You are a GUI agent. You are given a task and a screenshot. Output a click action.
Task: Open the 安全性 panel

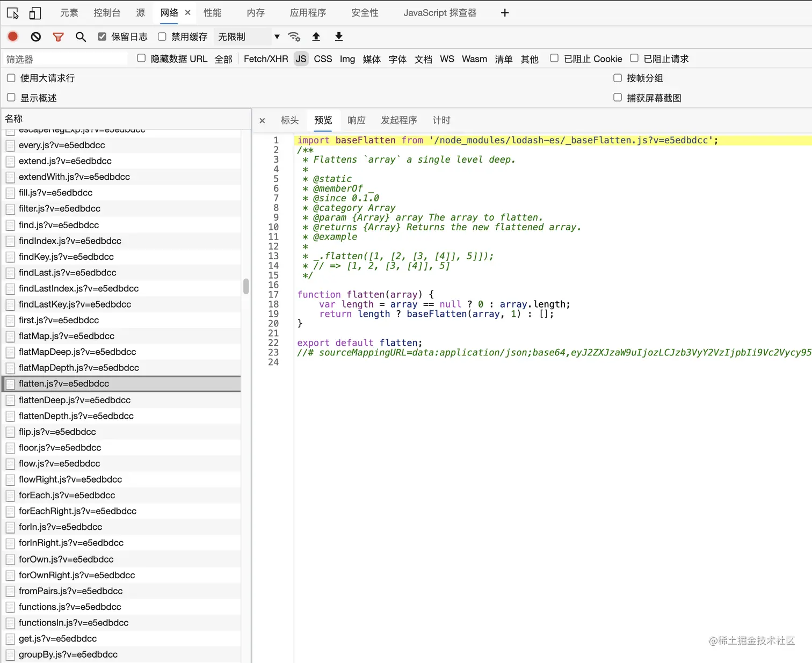tap(365, 12)
